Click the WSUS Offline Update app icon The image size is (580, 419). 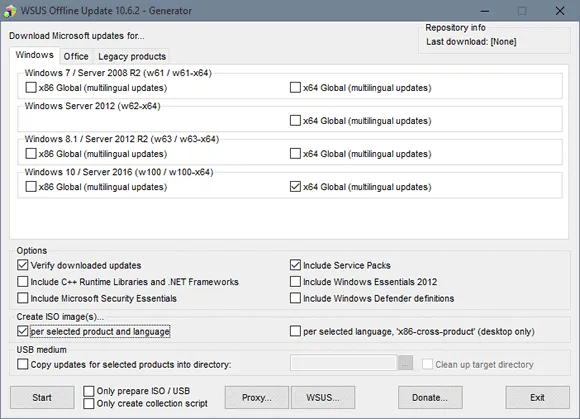[10, 11]
